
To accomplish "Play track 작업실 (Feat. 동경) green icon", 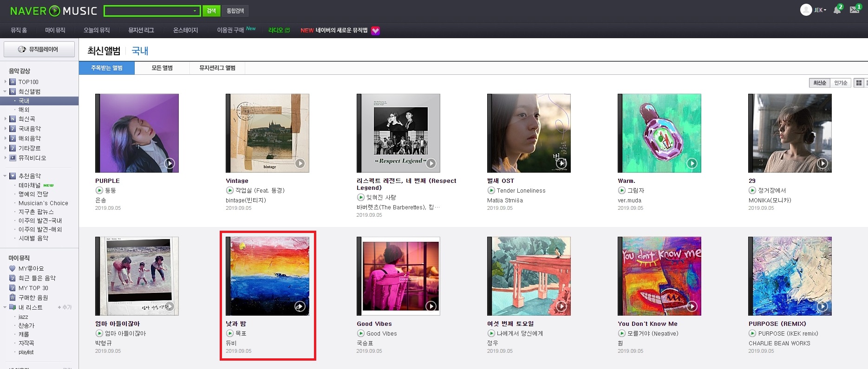I will coord(229,190).
